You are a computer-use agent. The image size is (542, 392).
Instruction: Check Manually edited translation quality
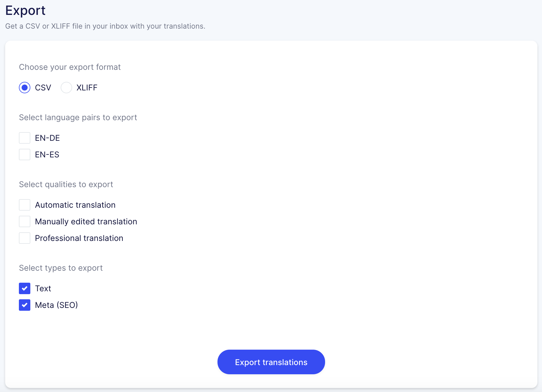25,221
